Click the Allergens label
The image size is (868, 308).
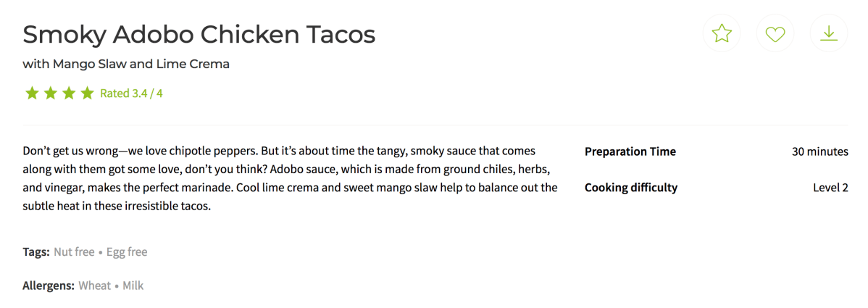tap(49, 286)
